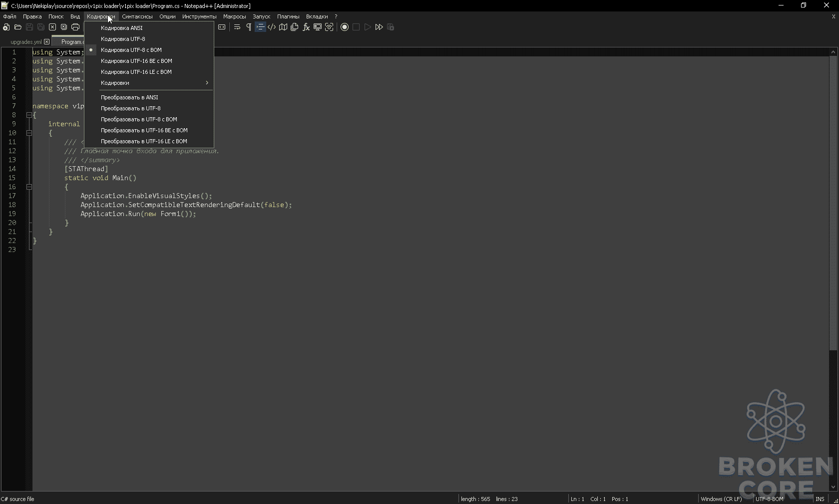Screen dimensions: 839x504
Task: Click the vertical scrollbar down arrow
Action: tap(833, 487)
